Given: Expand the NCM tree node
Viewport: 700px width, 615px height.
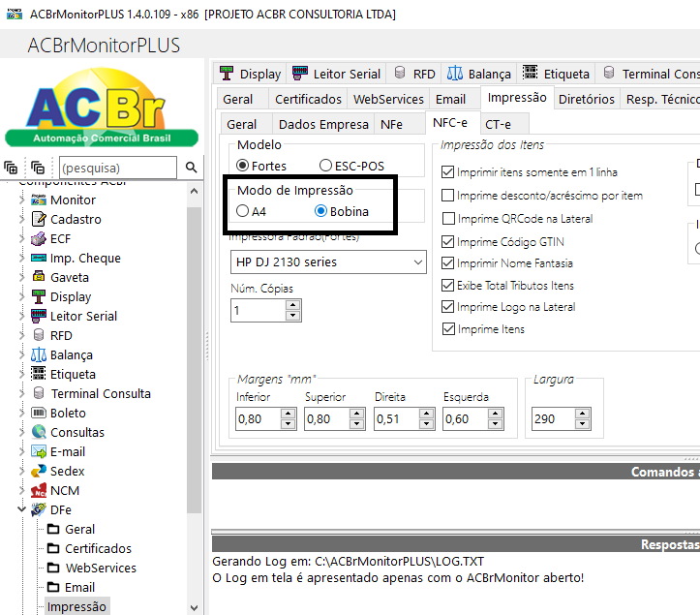Looking at the screenshot, I should click(21, 490).
